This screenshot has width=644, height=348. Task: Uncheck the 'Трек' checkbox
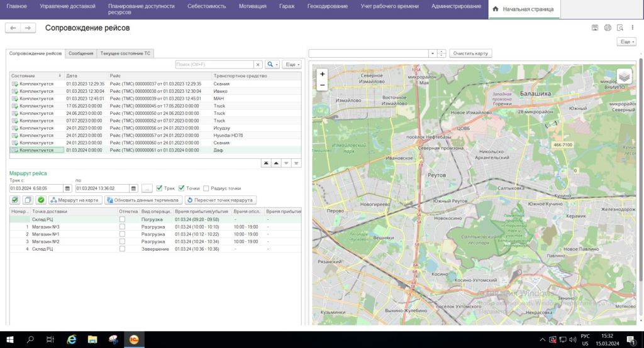pos(160,188)
